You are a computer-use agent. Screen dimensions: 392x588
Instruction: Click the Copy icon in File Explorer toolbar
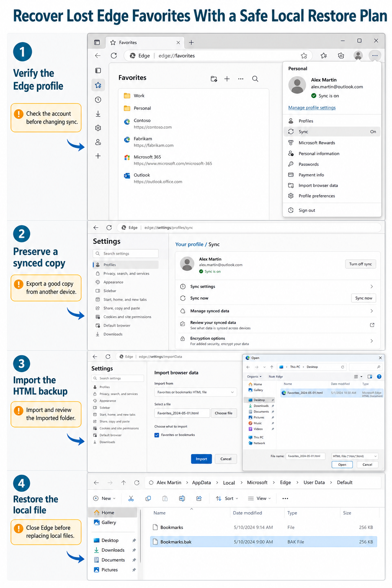click(148, 498)
